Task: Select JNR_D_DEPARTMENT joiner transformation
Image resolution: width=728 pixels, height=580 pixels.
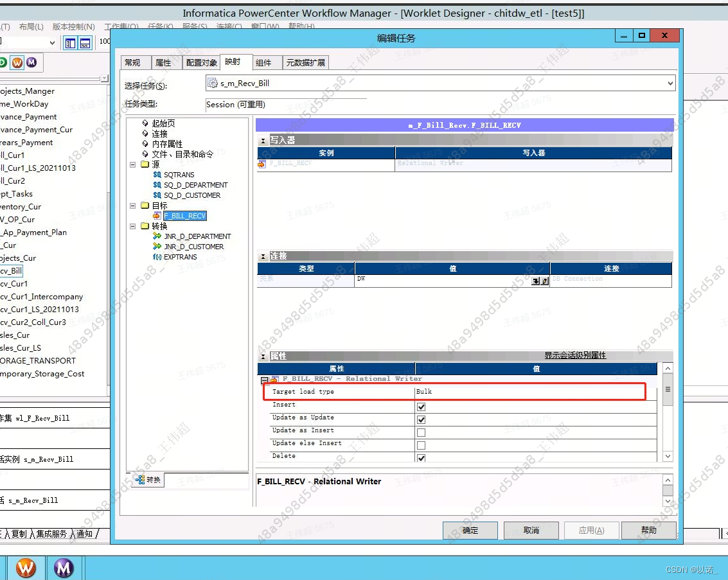Action: tap(197, 236)
